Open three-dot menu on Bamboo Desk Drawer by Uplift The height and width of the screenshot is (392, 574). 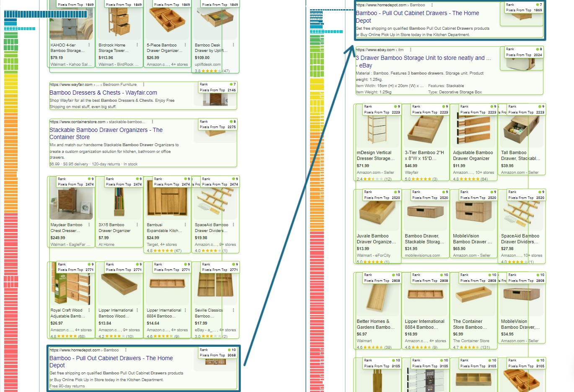click(233, 45)
